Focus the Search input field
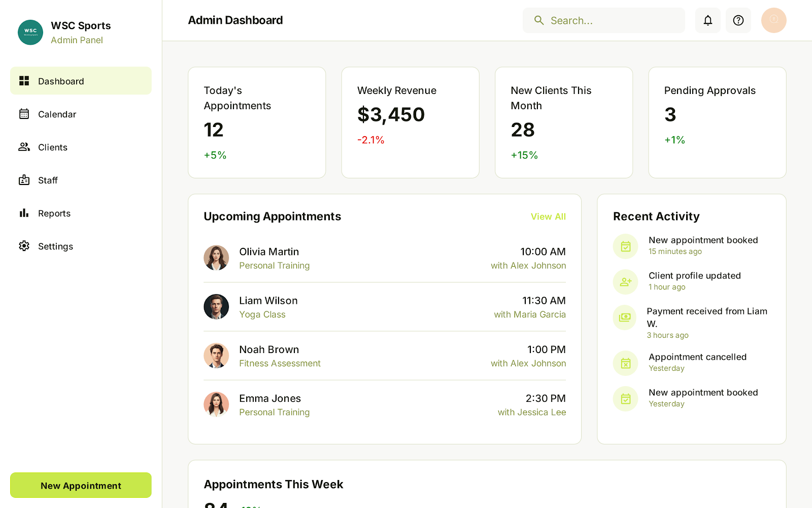812x508 pixels. (614, 20)
